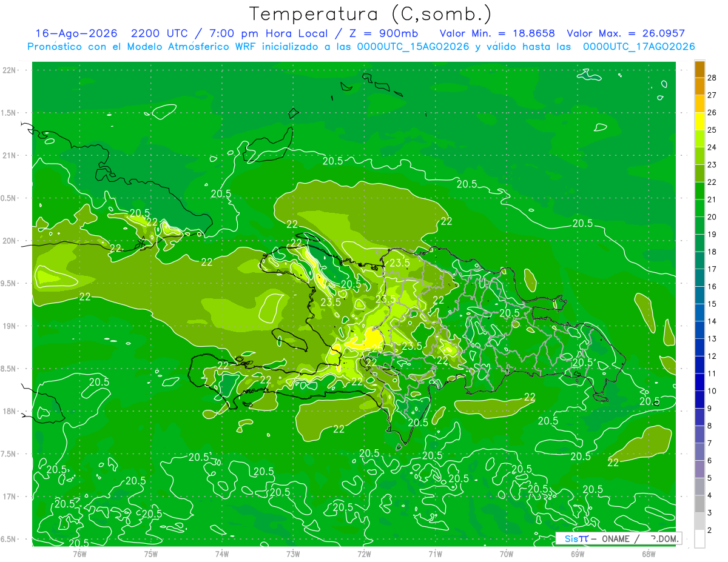728x562 pixels.
Task: Click the "76W" longitude axis label
Action: [79, 554]
